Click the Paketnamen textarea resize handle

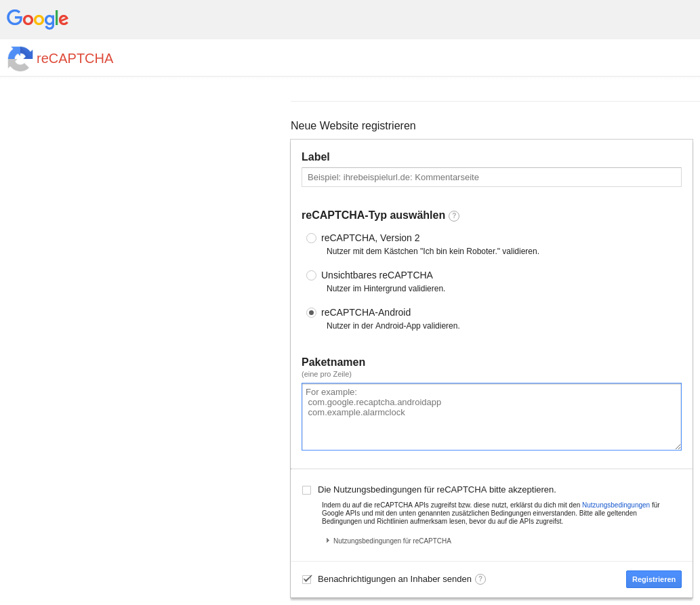tap(678, 446)
